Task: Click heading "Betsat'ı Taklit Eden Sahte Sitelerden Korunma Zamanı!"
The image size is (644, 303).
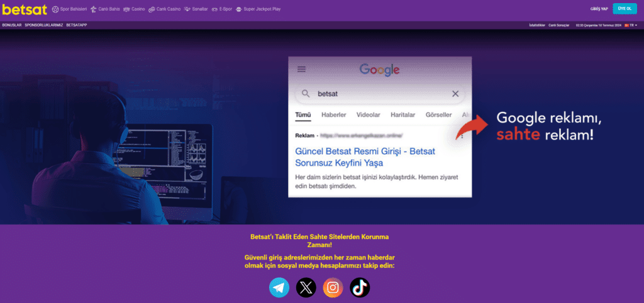Action: [319, 241]
